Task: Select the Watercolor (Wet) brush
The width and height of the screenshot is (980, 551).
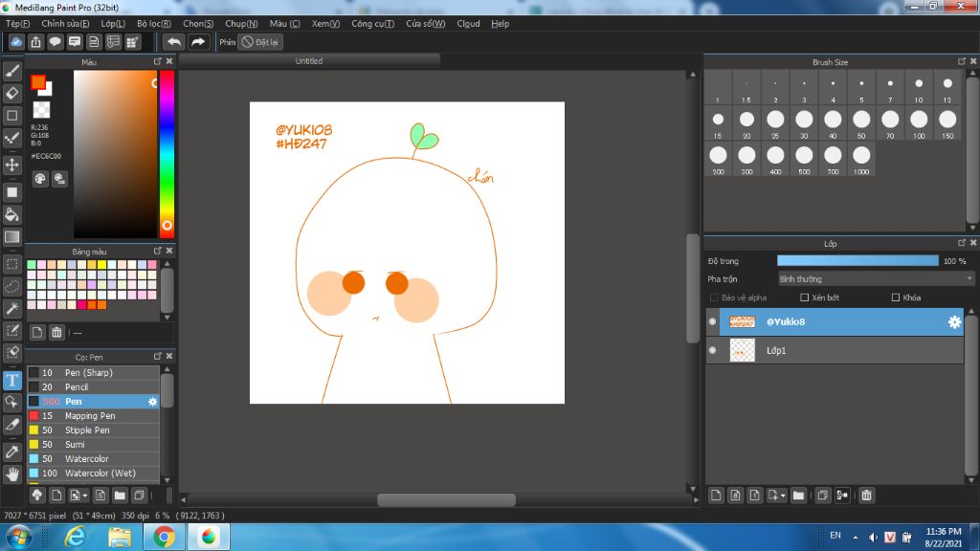Action: pyautogui.click(x=100, y=474)
